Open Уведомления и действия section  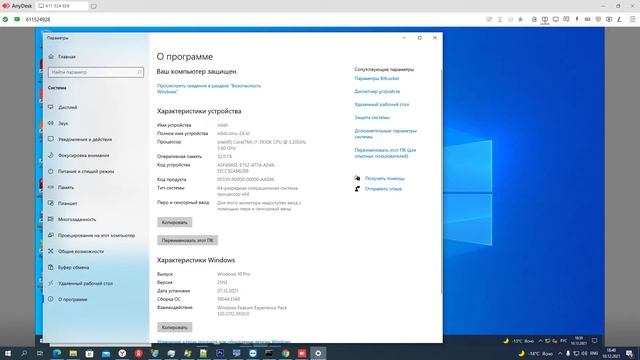85,139
